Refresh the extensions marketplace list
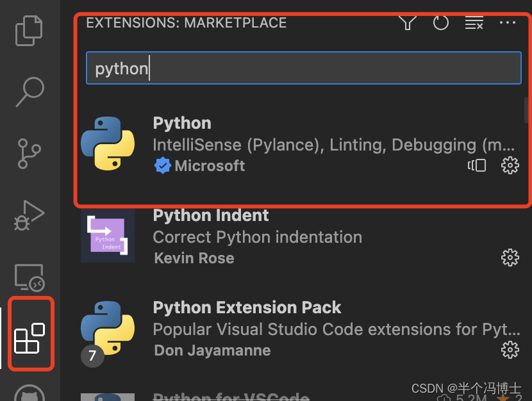The width and height of the screenshot is (532, 401). 441,22
